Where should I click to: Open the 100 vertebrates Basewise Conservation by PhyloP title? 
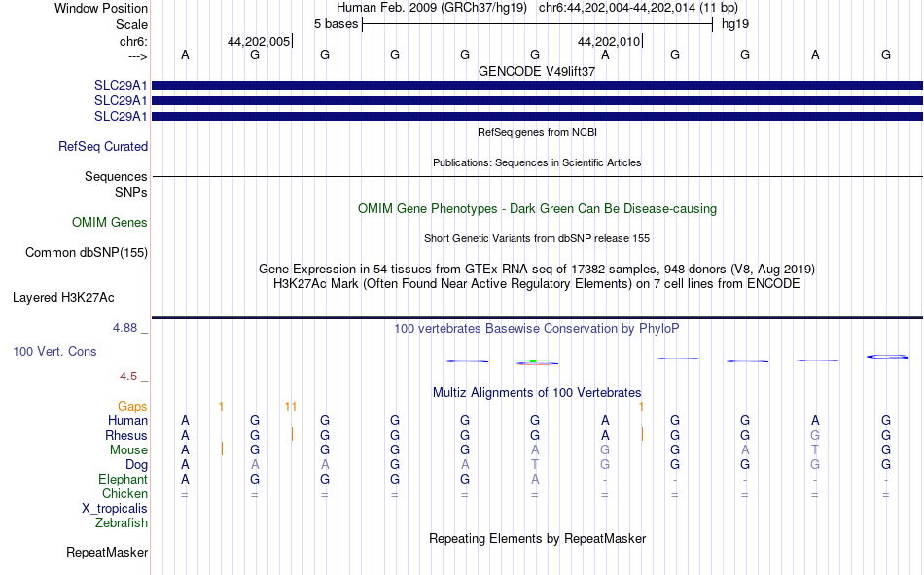(x=537, y=329)
